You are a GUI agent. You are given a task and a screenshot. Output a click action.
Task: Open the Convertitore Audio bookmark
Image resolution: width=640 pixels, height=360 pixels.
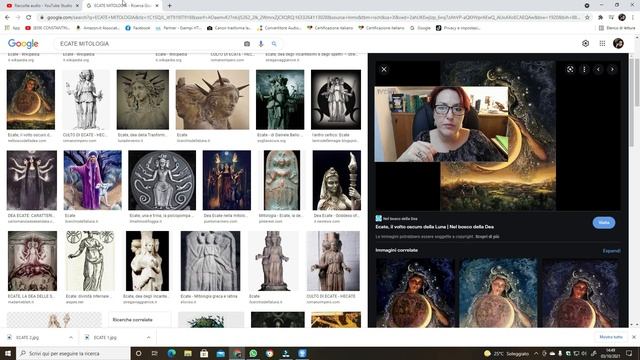279,28
